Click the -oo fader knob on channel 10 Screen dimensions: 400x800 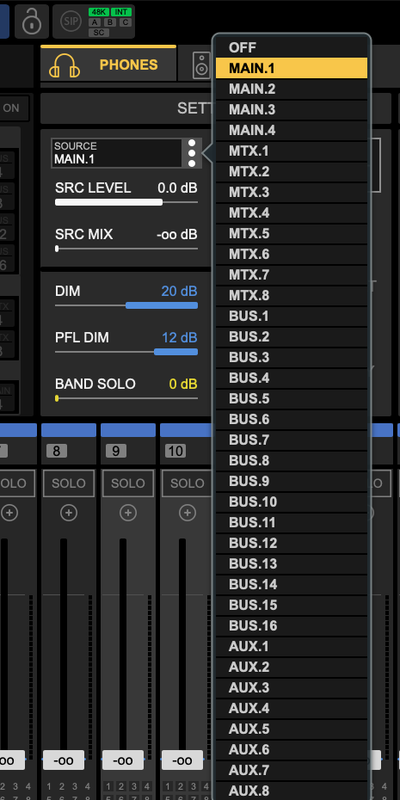(182, 760)
